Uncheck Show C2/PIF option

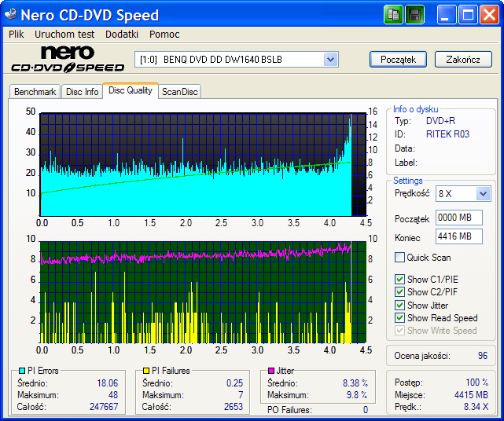pyautogui.click(x=399, y=292)
